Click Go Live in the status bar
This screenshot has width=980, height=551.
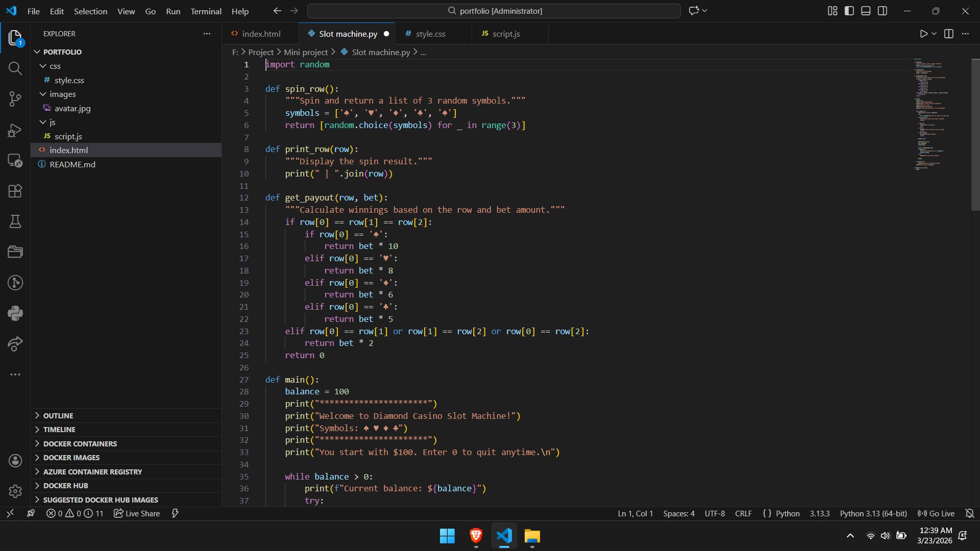[937, 513]
